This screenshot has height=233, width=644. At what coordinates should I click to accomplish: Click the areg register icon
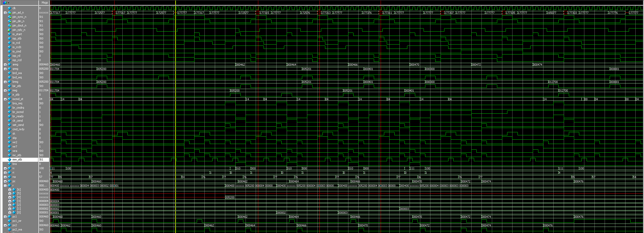[9, 64]
